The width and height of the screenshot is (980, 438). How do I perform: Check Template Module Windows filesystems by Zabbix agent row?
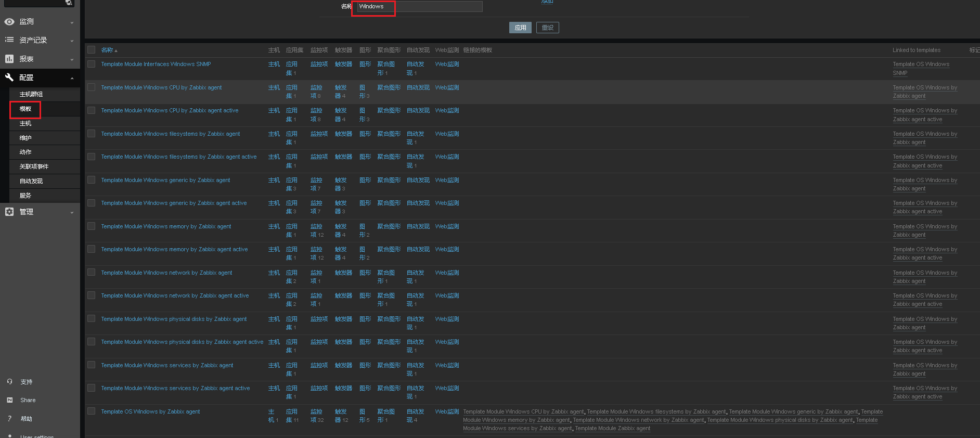click(x=92, y=134)
